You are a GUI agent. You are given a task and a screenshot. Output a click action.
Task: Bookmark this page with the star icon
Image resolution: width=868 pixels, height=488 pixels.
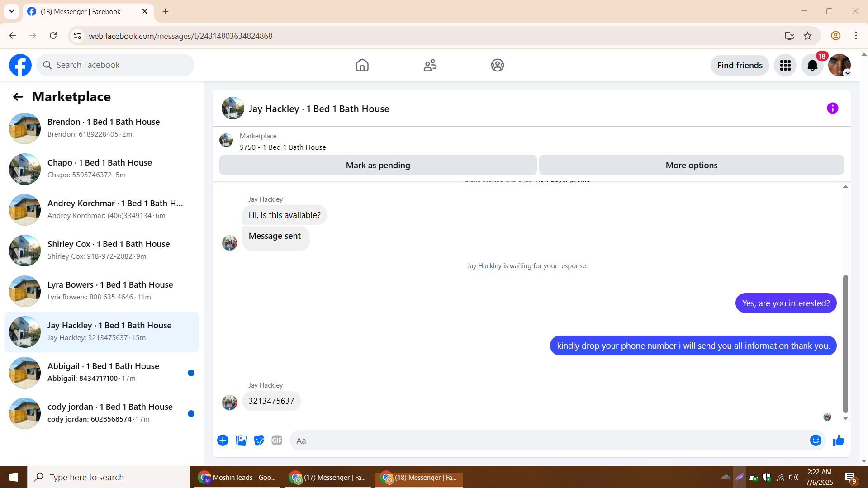(808, 36)
